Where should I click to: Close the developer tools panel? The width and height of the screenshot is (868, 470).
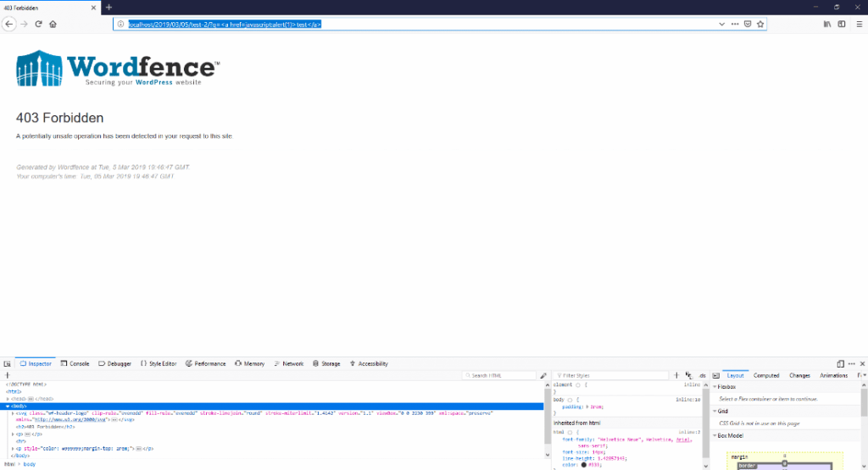[862, 364]
